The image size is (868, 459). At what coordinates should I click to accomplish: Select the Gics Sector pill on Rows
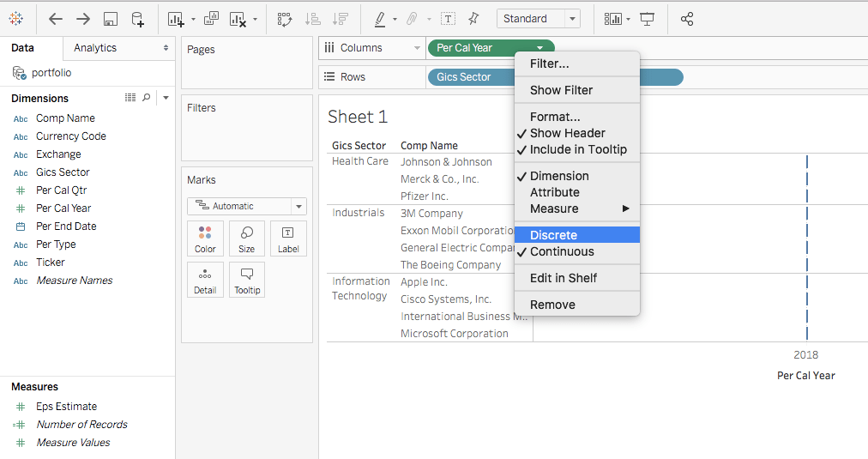tap(464, 77)
